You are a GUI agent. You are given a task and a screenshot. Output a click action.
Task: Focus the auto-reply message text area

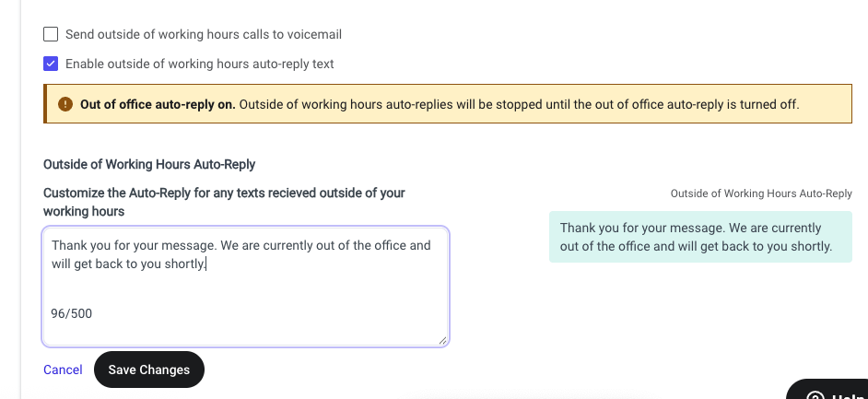coord(245,286)
